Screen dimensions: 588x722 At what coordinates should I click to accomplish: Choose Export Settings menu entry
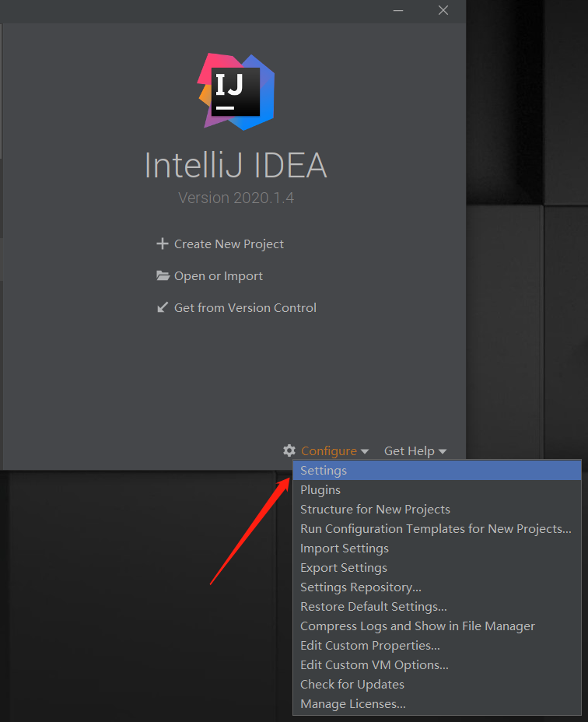click(x=437, y=568)
